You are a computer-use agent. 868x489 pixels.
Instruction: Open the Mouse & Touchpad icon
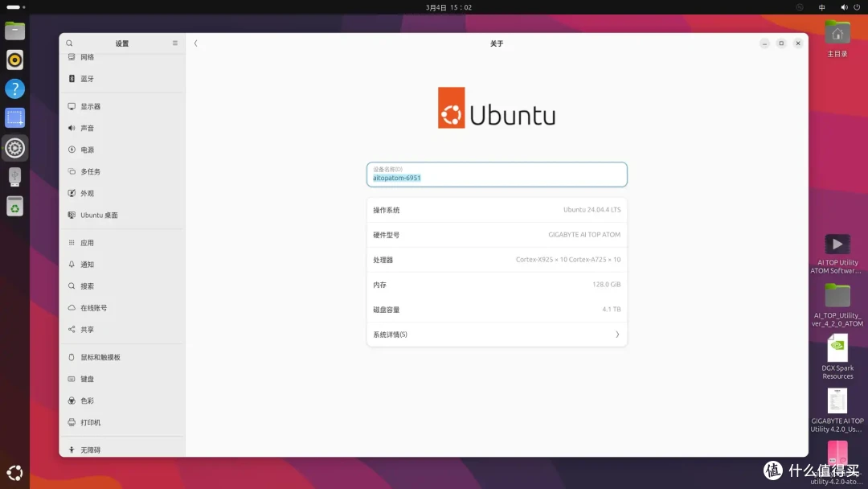(72, 357)
